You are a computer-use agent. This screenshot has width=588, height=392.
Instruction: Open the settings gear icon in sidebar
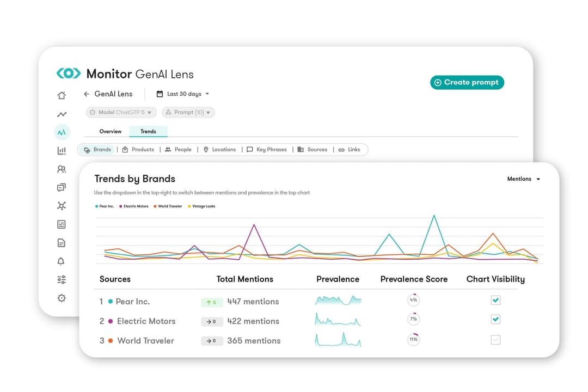tap(62, 298)
